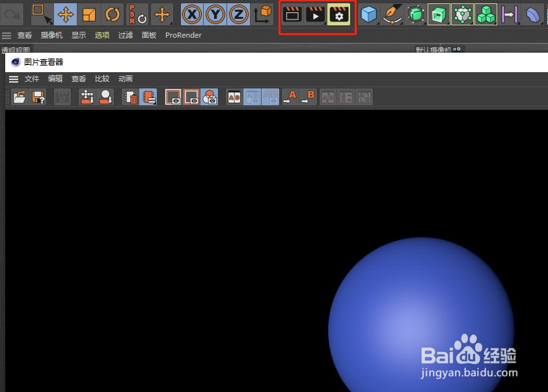Toggle AB compare mode

(x=234, y=97)
